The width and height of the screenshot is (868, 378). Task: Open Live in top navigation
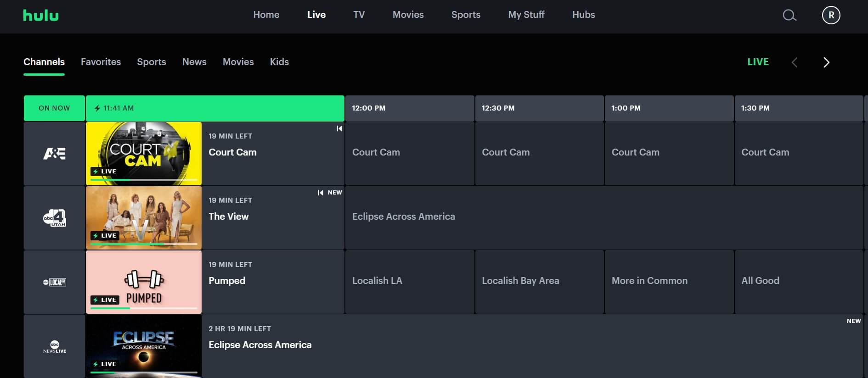pyautogui.click(x=316, y=15)
